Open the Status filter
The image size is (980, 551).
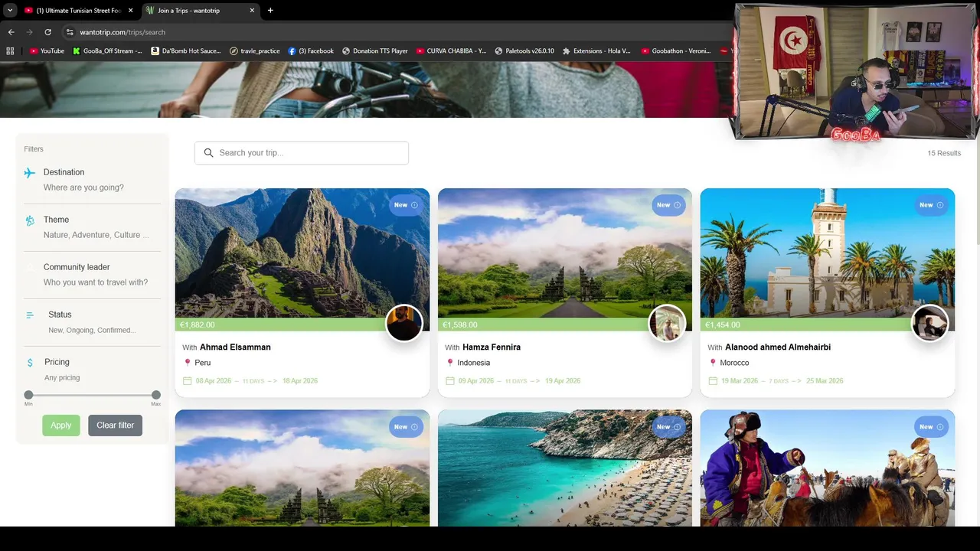92,322
